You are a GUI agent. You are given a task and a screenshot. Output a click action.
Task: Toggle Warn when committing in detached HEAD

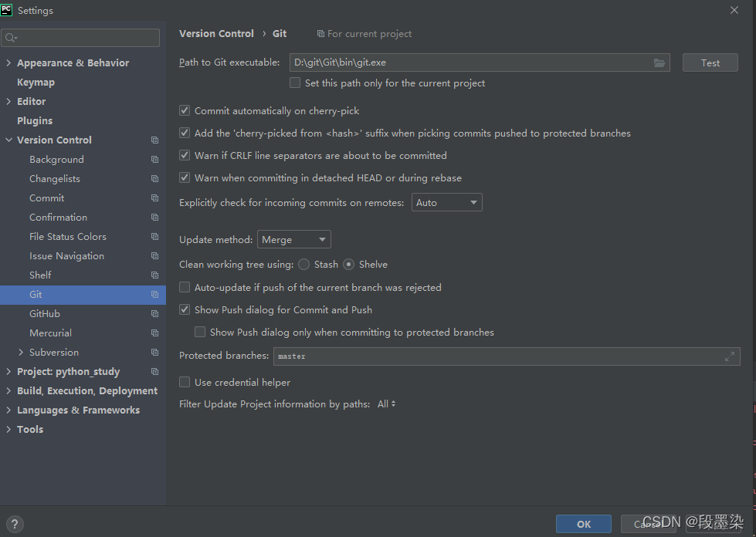[185, 177]
